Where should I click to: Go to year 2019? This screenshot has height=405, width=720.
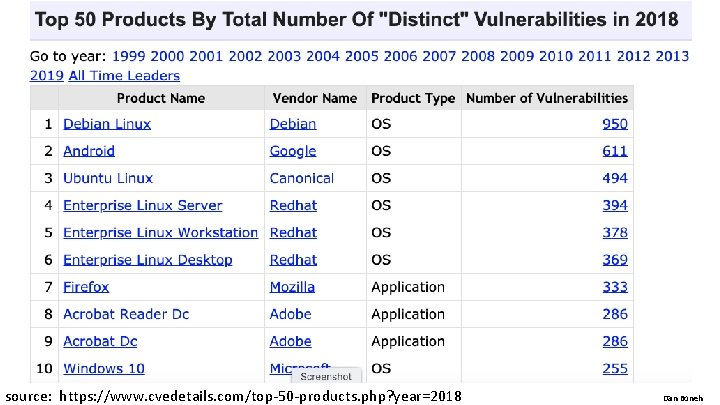pyautogui.click(x=47, y=75)
